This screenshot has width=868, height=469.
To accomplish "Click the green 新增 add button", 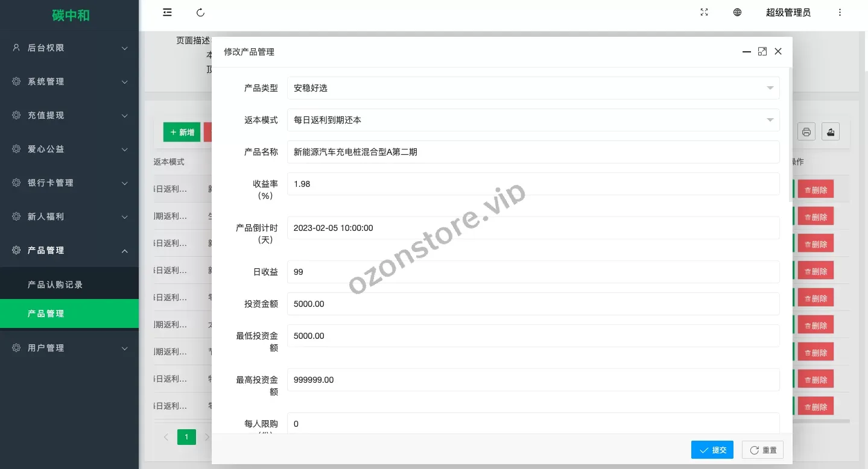I will point(182,132).
